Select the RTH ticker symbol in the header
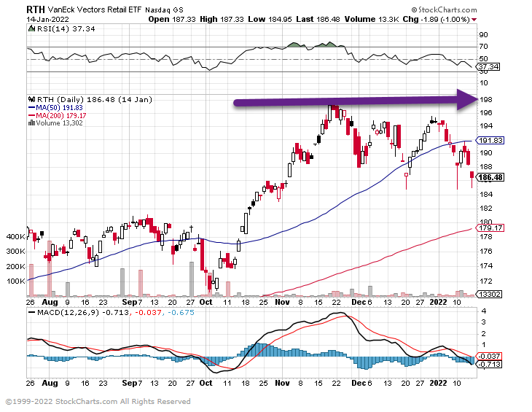 pos(36,9)
